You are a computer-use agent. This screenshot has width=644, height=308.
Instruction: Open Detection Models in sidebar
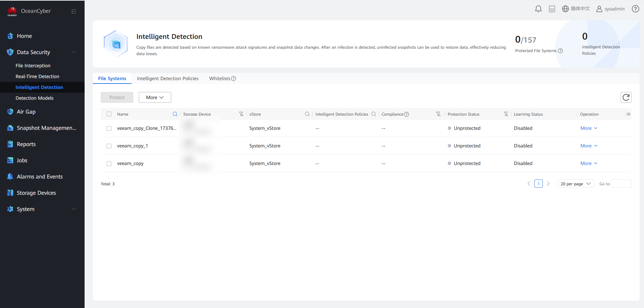[35, 98]
